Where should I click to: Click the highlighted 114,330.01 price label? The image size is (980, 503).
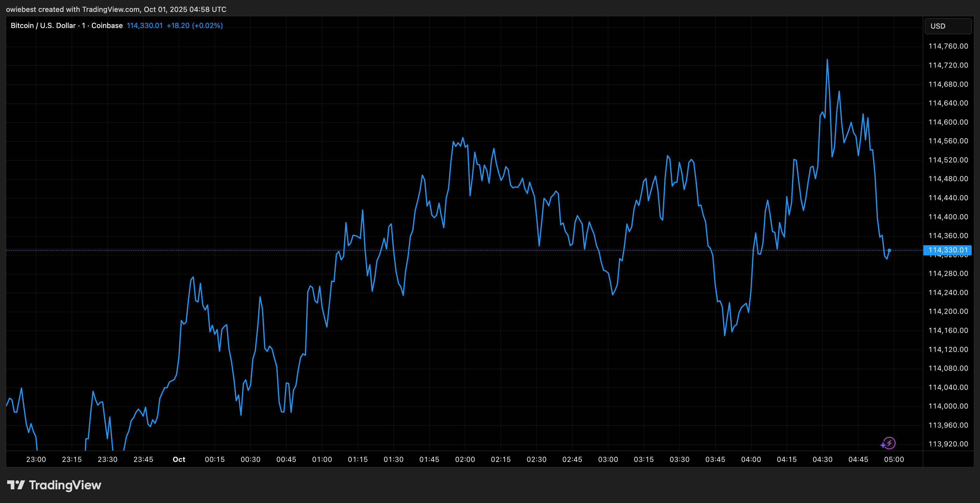948,250
